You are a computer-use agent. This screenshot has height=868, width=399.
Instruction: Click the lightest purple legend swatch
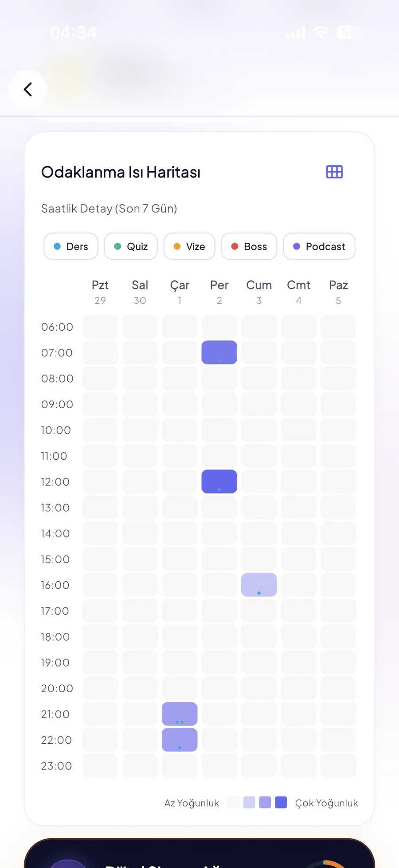(249, 802)
